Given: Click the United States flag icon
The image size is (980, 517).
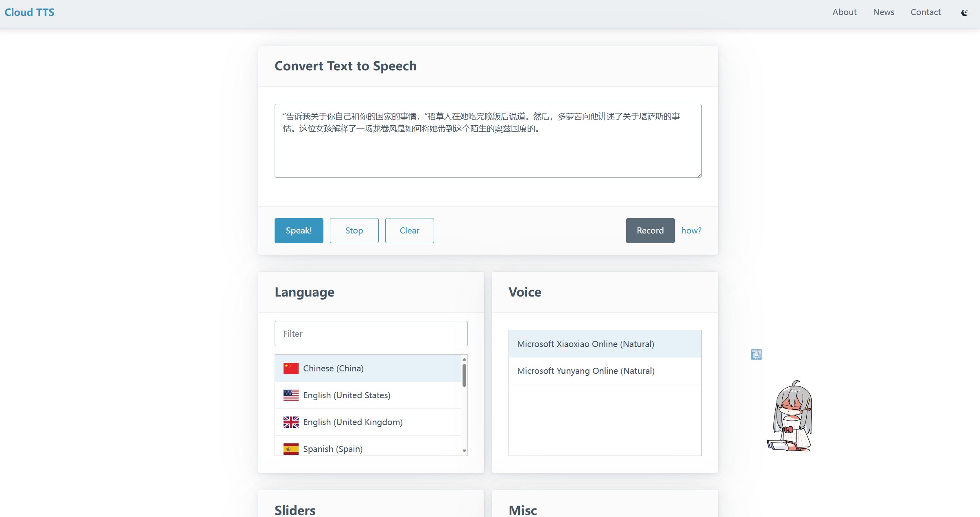Looking at the screenshot, I should [290, 395].
